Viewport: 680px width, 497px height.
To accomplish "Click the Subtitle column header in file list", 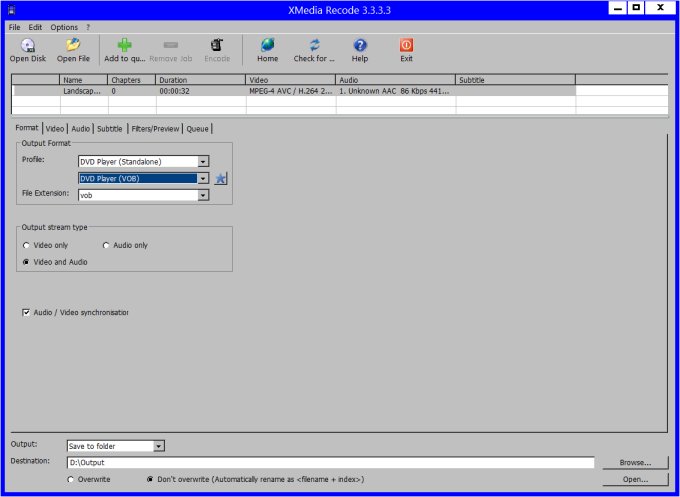I will click(516, 80).
